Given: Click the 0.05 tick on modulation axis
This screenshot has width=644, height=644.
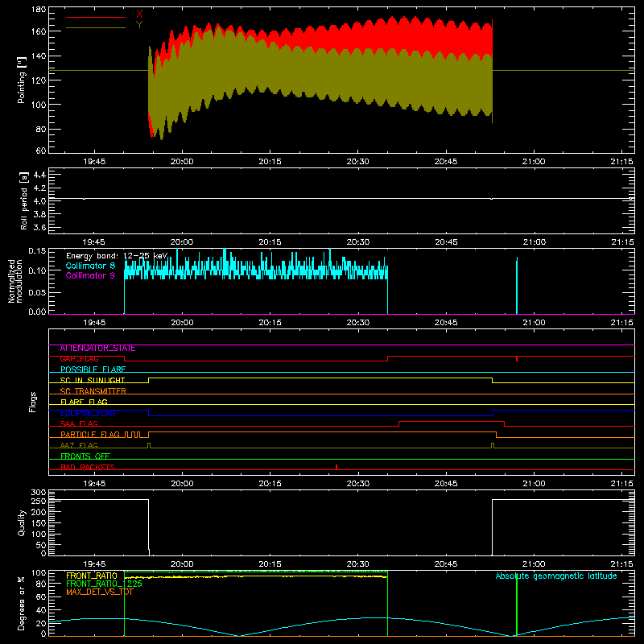Looking at the screenshot, I should [37, 293].
